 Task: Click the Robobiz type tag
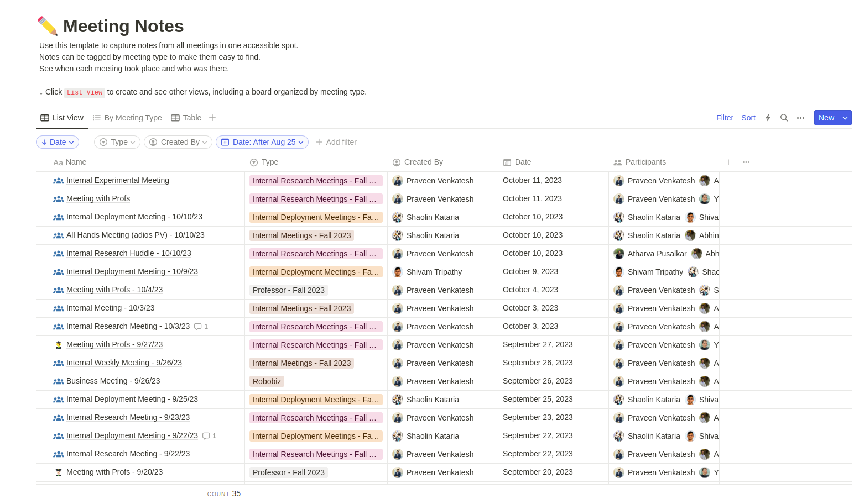[x=267, y=381]
